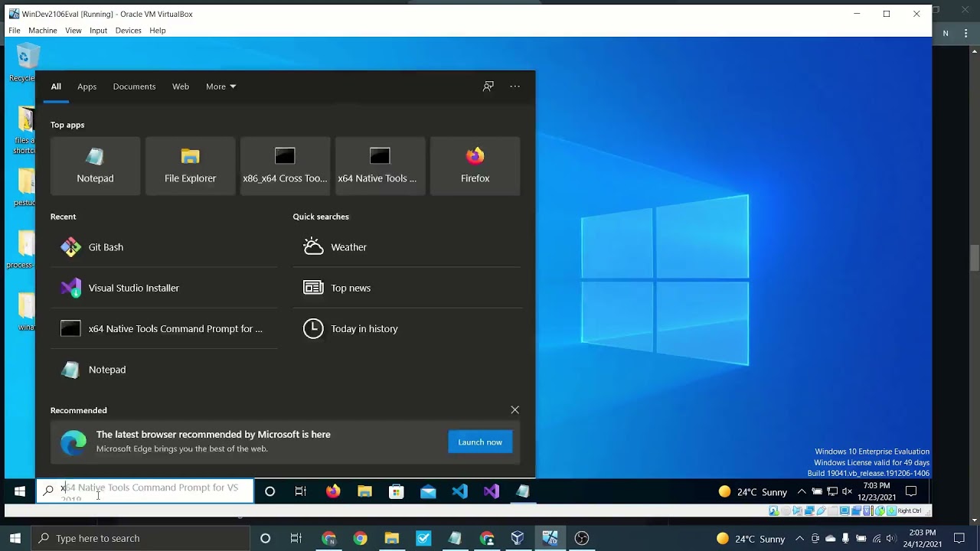980x551 pixels.
Task: Launch x86_x64 Cross Tools tile
Action: pos(285,166)
